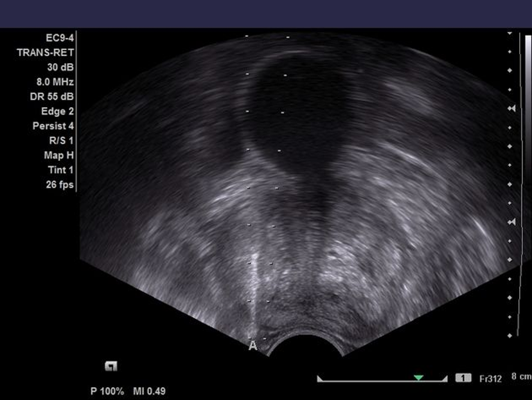532x400 pixels.
Task: Toggle the Map H gray map setting
Action: click(x=58, y=155)
